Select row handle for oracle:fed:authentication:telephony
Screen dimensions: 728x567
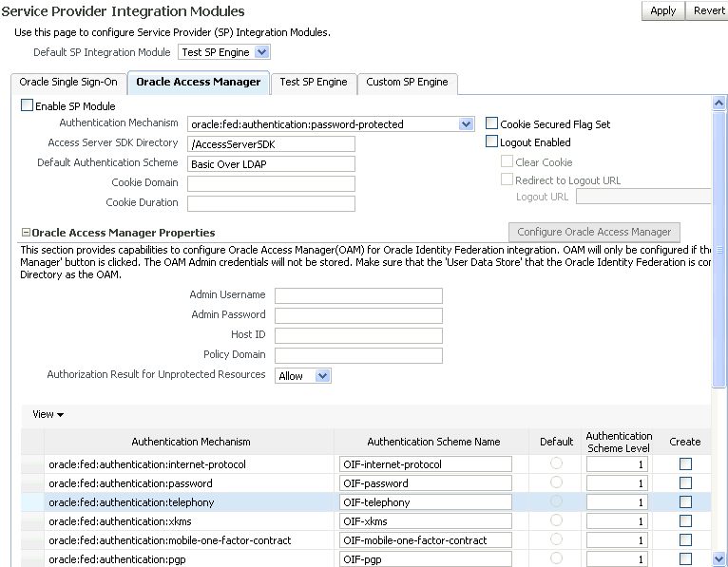32,502
